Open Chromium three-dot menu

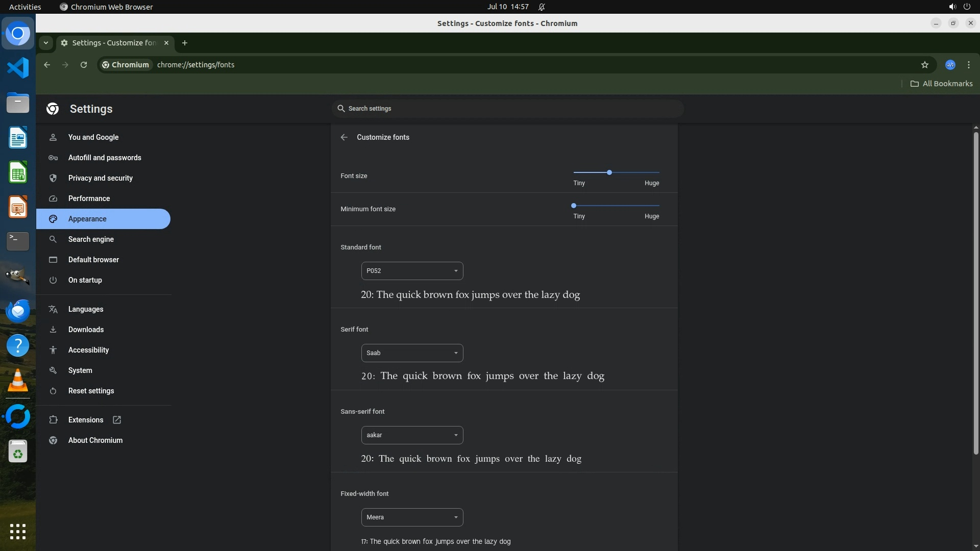coord(968,65)
